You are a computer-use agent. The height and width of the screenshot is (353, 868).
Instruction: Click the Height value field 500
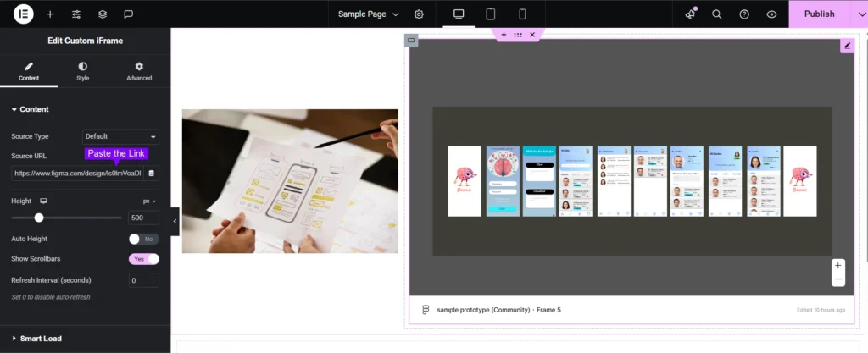(144, 218)
